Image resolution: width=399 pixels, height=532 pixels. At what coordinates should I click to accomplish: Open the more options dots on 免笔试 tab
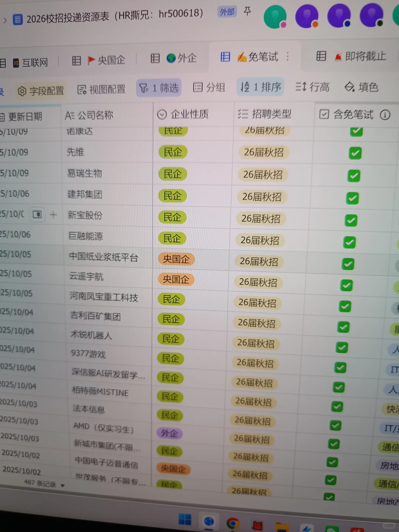click(287, 57)
